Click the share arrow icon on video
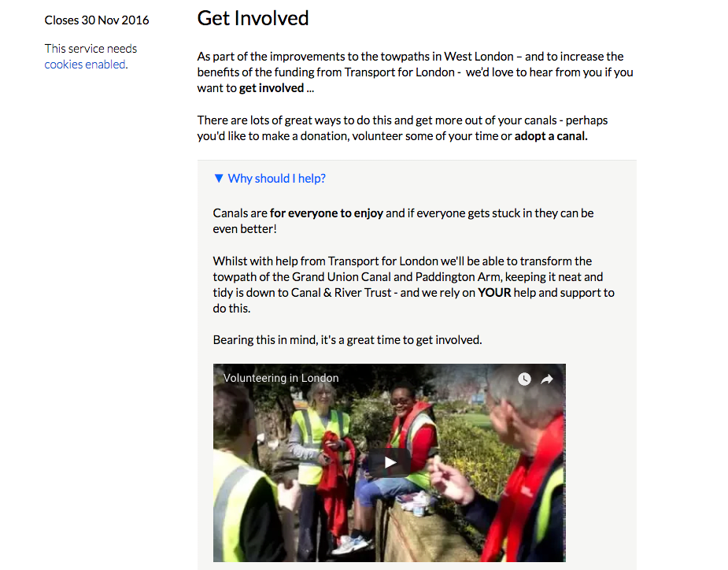This screenshot has width=728, height=570. point(547,379)
